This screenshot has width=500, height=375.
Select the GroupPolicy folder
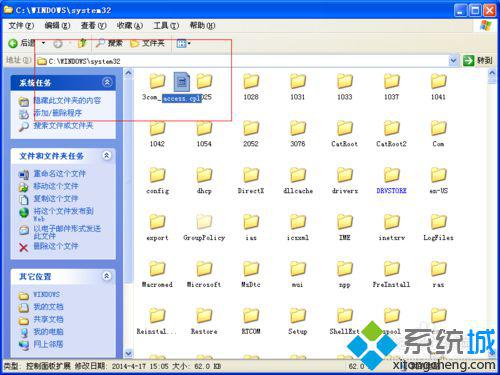[x=204, y=227]
